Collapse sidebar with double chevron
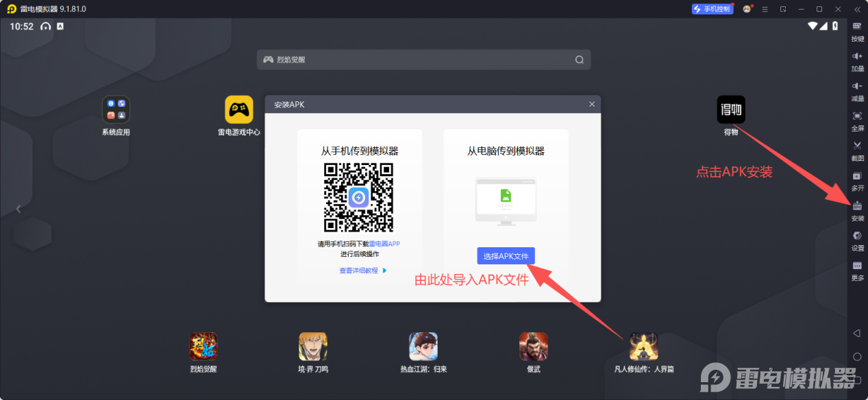 (857, 9)
